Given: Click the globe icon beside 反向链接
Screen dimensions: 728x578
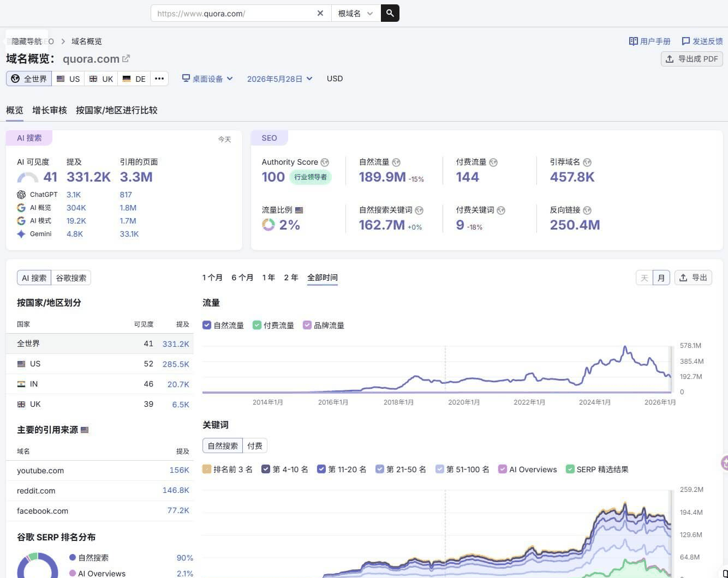Looking at the screenshot, I should coord(587,210).
